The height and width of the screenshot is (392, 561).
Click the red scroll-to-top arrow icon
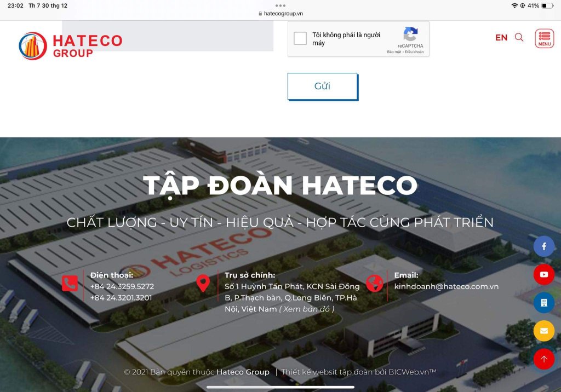tap(544, 359)
